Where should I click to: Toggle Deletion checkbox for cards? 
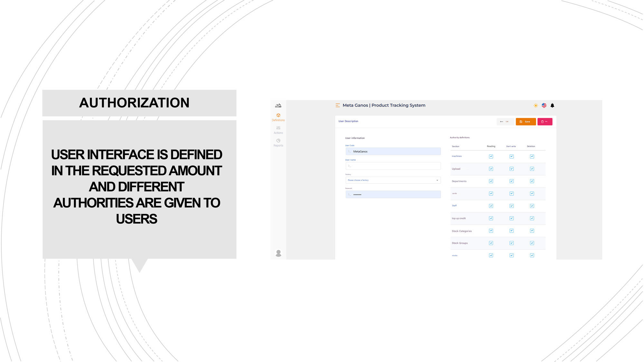(x=532, y=193)
